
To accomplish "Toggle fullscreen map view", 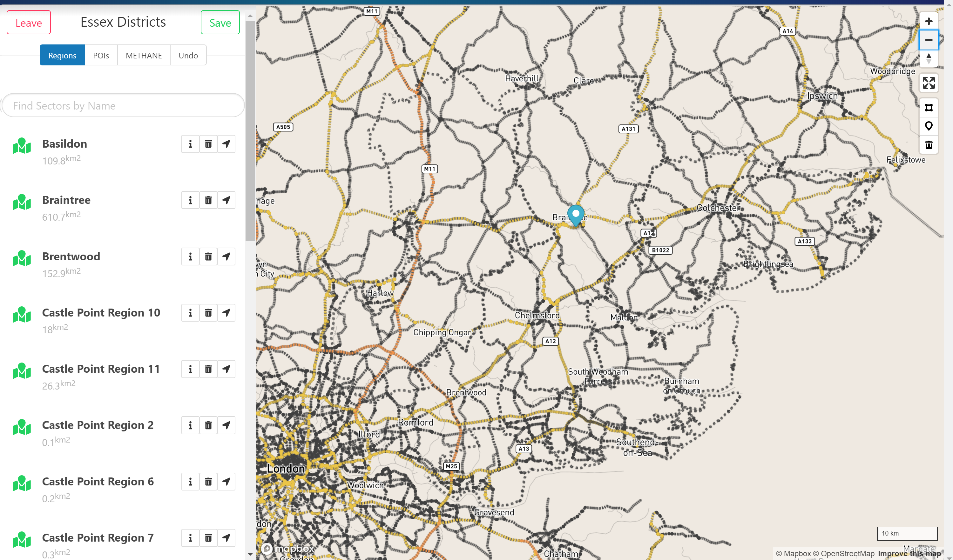I will [x=929, y=83].
